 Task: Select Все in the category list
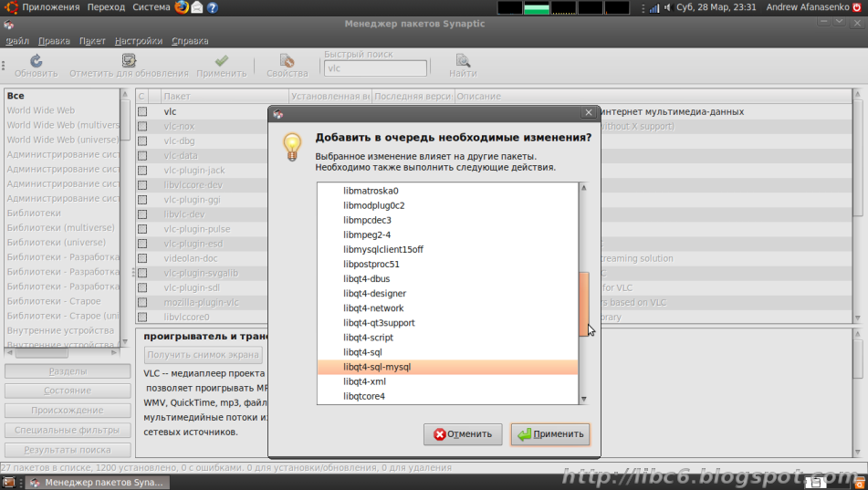[62, 96]
